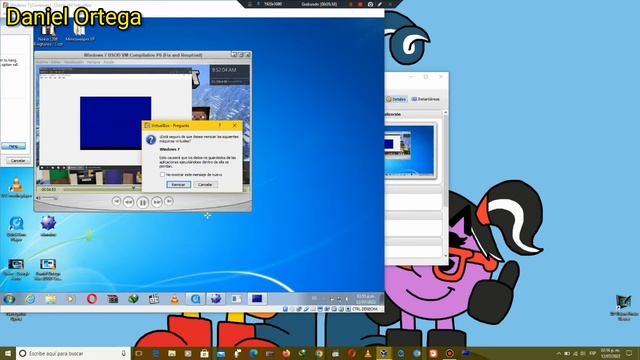Screen dimensions: 640x360
Task: Open Task View on Windows 10 taskbar
Action: 139,353
